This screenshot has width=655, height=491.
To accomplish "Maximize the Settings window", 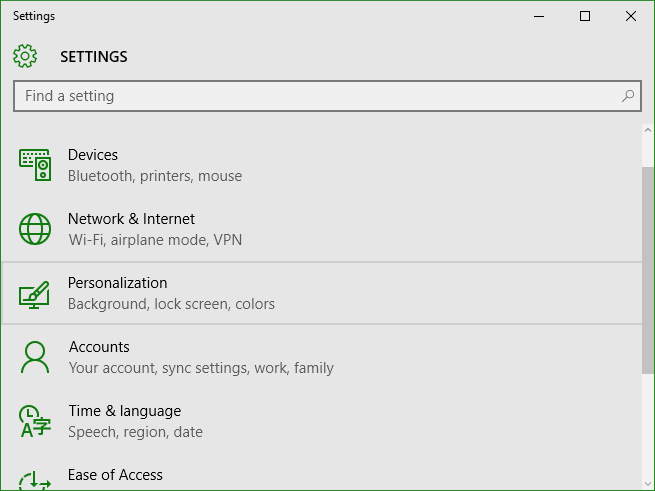I will 585,16.
